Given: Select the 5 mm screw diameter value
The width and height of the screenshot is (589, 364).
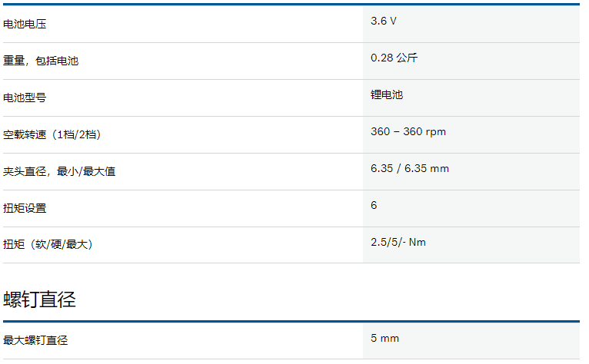Looking at the screenshot, I should [384, 338].
